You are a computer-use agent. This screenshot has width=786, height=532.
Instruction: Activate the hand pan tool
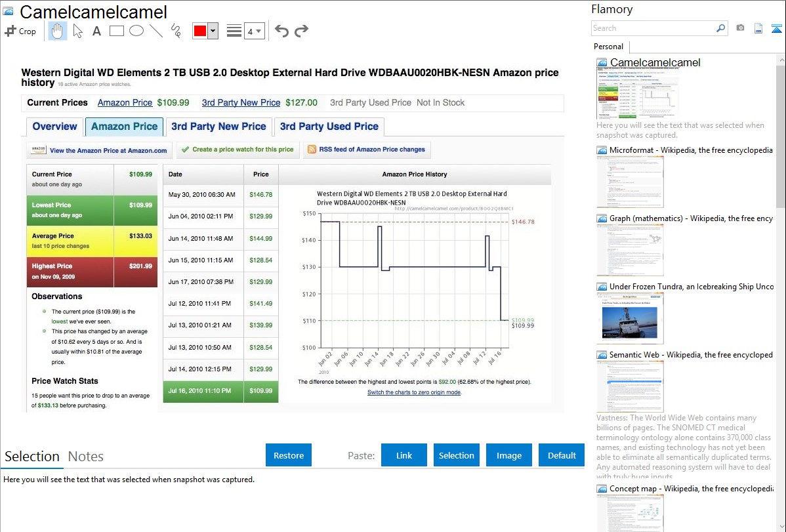pos(58,31)
